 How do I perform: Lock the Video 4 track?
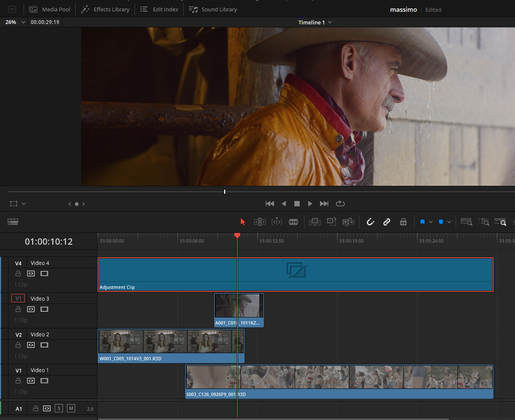18,273
